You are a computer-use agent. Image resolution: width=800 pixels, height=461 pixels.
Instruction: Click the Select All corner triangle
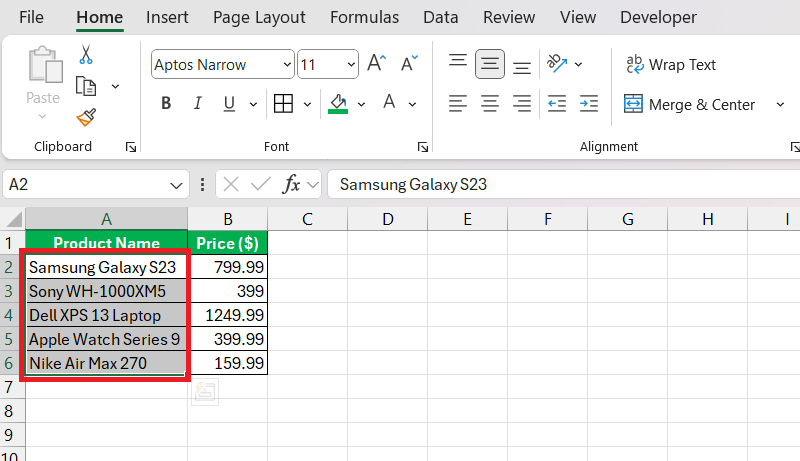(14, 219)
